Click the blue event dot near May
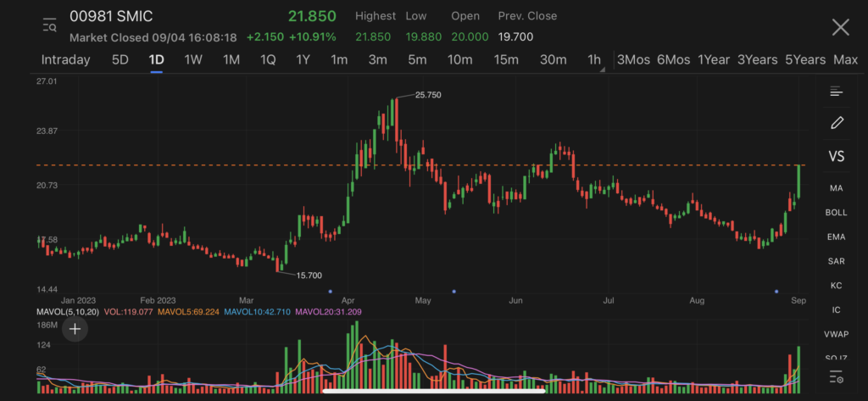 coord(454,292)
